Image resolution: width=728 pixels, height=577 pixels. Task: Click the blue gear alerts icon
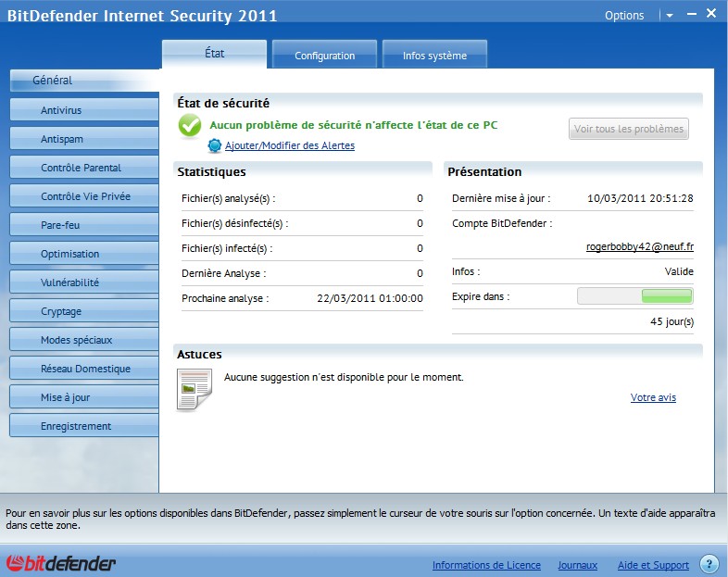point(215,145)
